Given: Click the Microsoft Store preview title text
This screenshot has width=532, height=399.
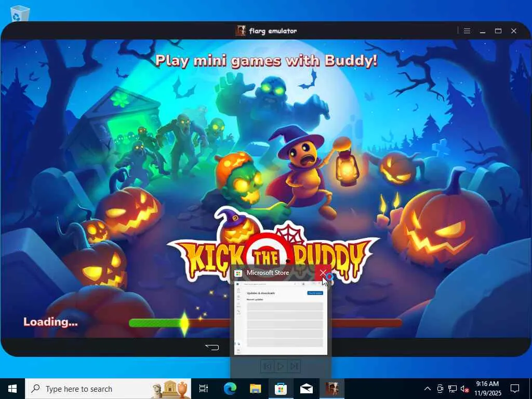Looking at the screenshot, I should tap(268, 272).
